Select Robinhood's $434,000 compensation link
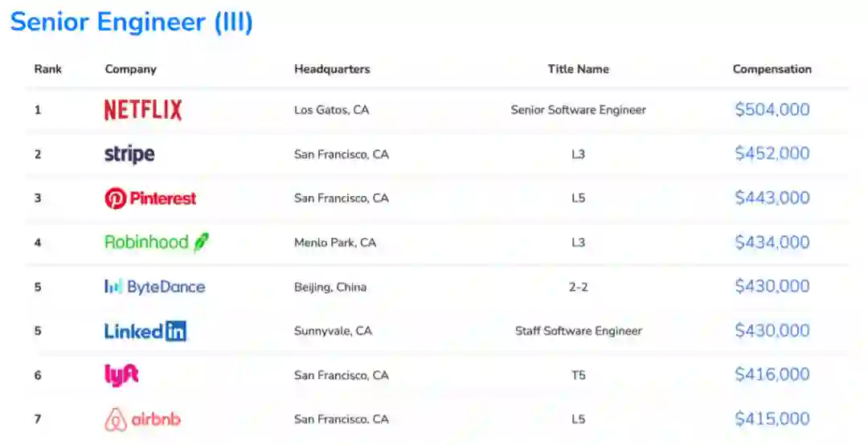This screenshot has height=445, width=868. click(772, 243)
